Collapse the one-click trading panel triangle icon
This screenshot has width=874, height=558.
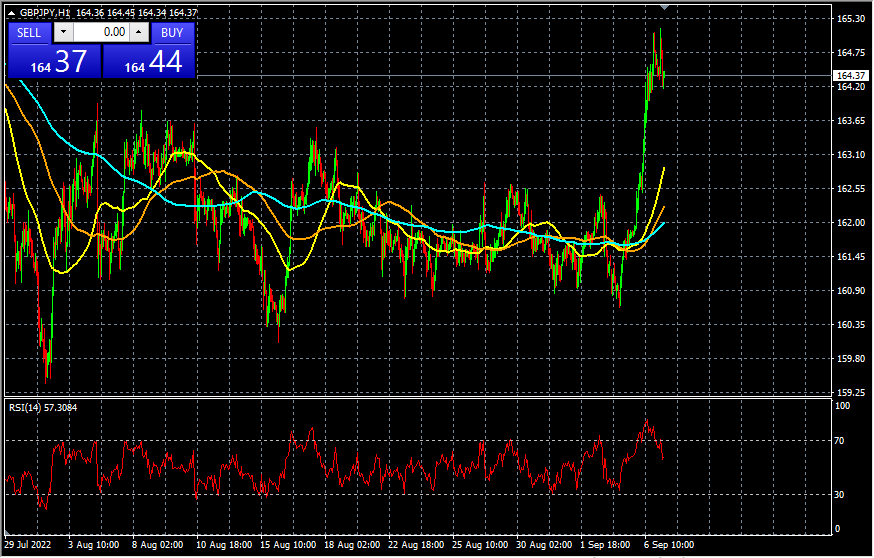(x=11, y=13)
